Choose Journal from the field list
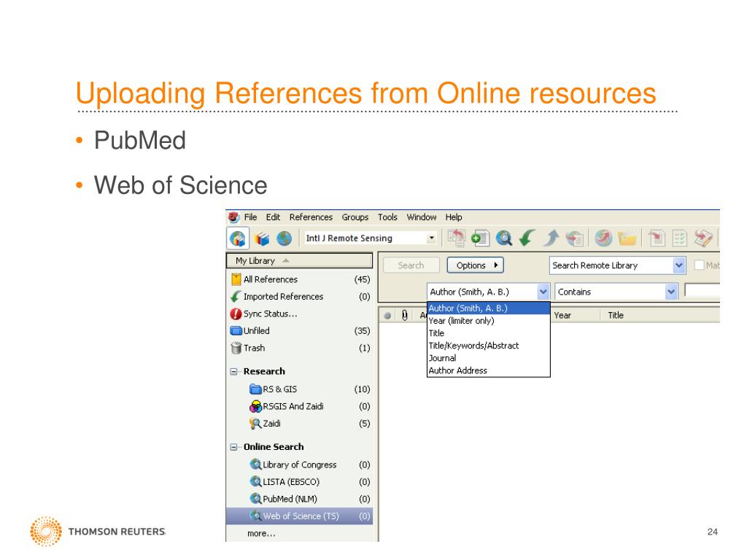The height and width of the screenshot is (560, 747). click(x=489, y=357)
